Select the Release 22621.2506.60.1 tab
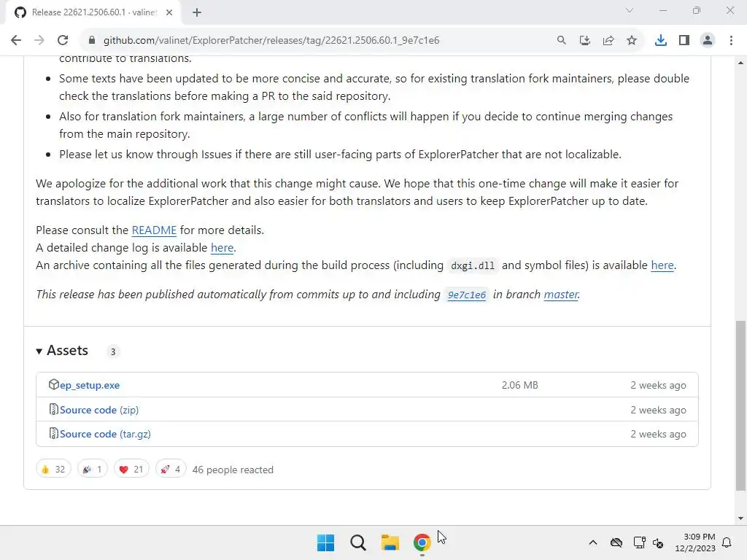Image resolution: width=747 pixels, height=560 pixels. [93, 12]
